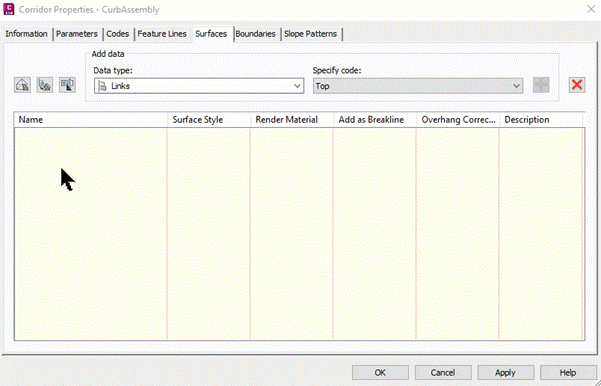Go to the Boundaries tab
The image size is (601, 386).
pyautogui.click(x=255, y=34)
